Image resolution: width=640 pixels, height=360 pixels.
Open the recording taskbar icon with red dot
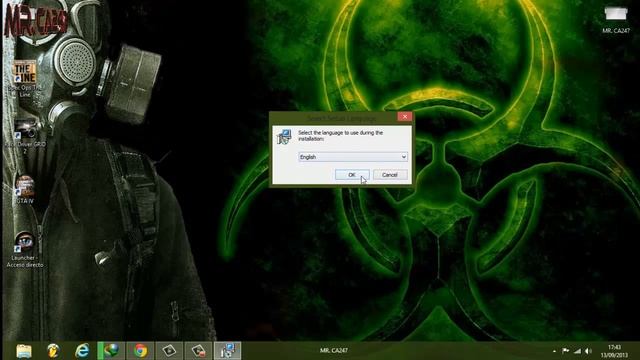198,351
